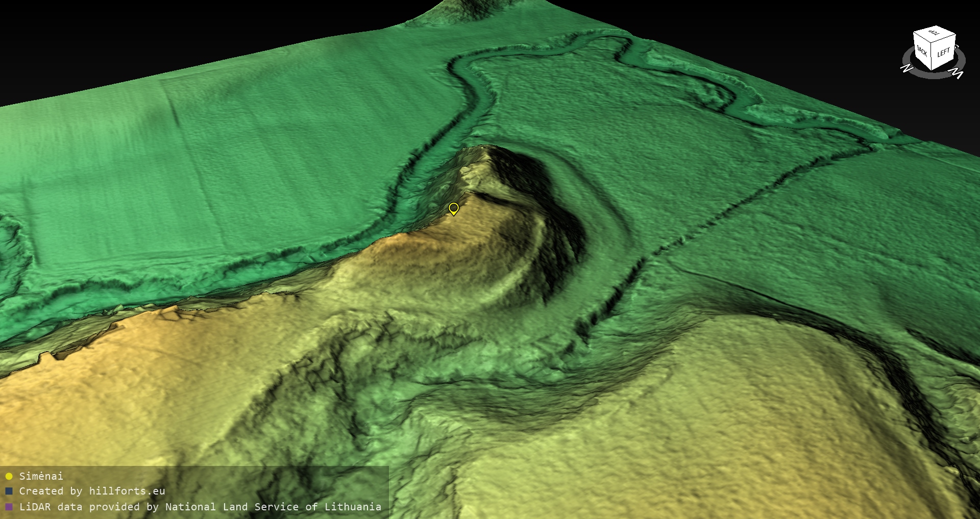Select the TOP face of the navigation cube
Image resolution: width=980 pixels, height=519 pixels.
click(x=934, y=34)
